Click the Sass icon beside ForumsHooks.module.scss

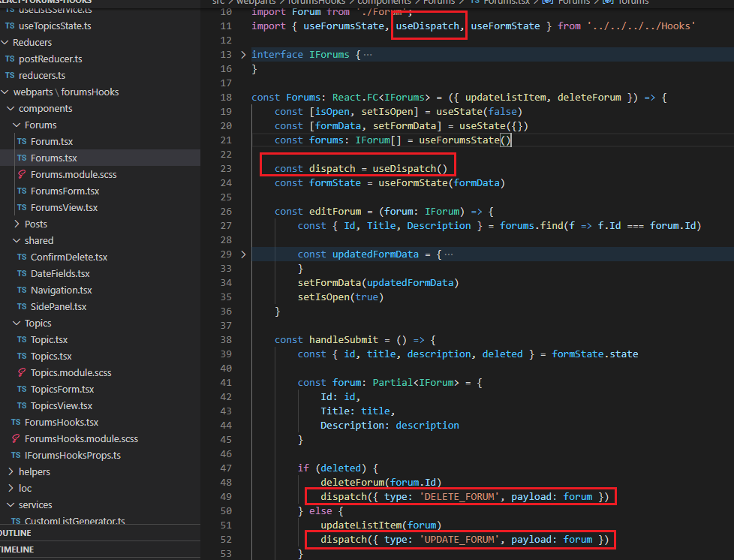[x=15, y=439]
